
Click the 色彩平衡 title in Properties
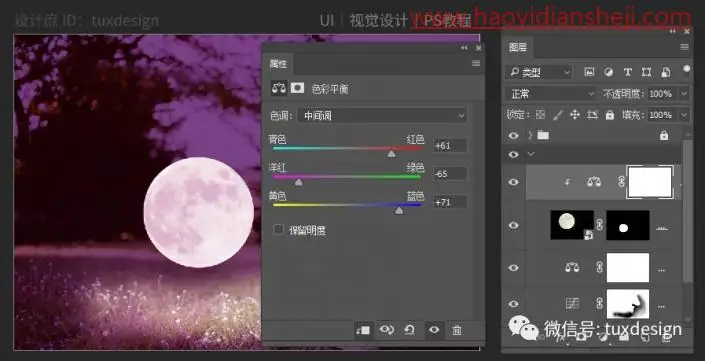click(330, 89)
